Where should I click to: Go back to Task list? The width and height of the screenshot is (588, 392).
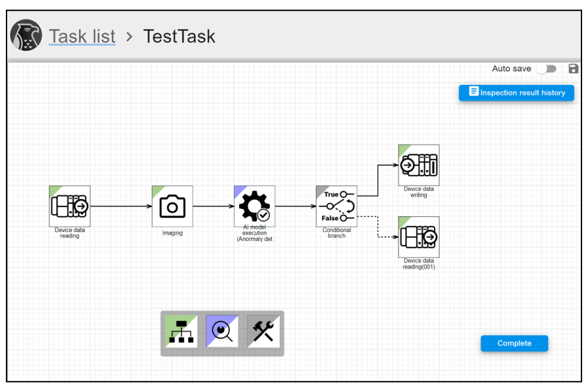82,36
